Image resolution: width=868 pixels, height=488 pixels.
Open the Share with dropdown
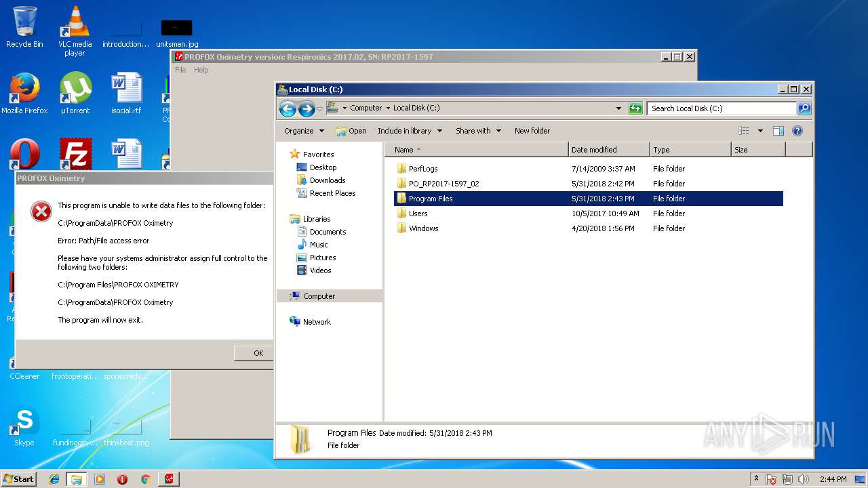coord(478,131)
